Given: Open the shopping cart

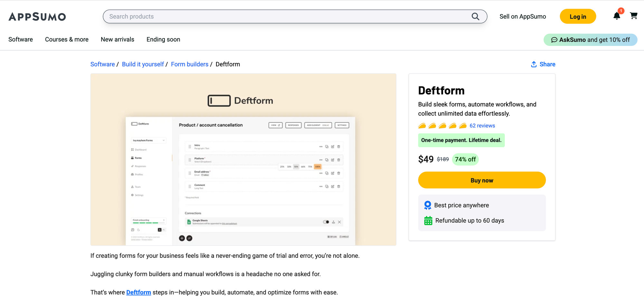Looking at the screenshot, I should (634, 16).
